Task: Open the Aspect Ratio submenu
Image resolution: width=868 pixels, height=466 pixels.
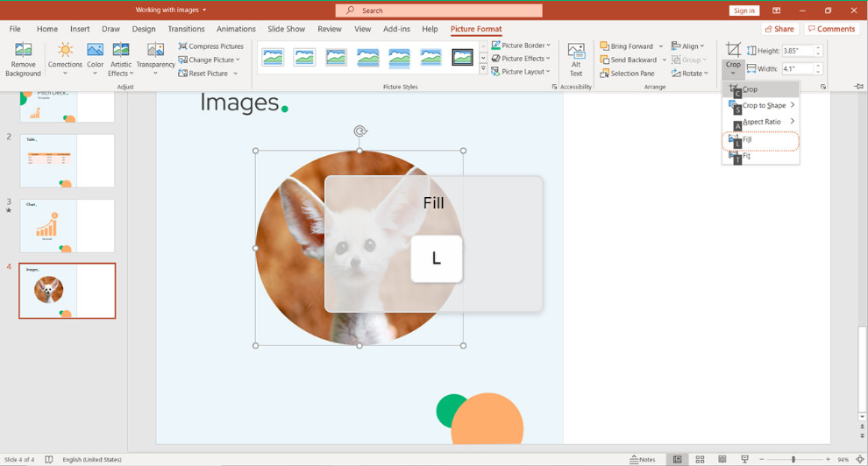Action: (x=761, y=122)
